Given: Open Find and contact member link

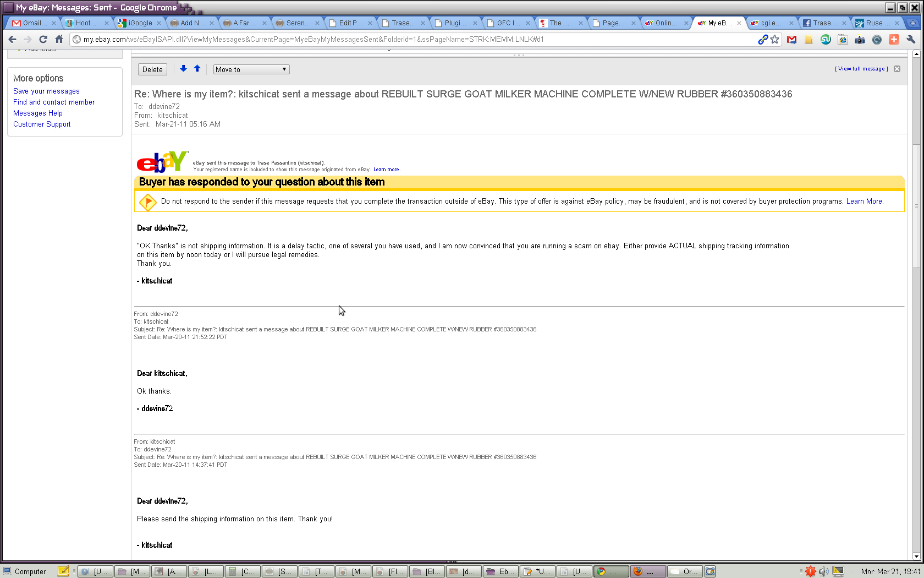Looking at the screenshot, I should 54,102.
